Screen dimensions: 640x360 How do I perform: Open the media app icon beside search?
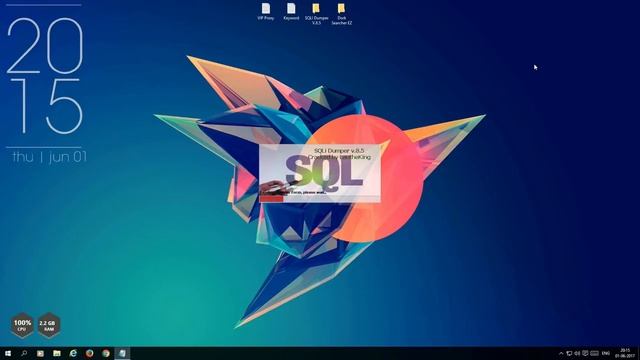point(40,353)
